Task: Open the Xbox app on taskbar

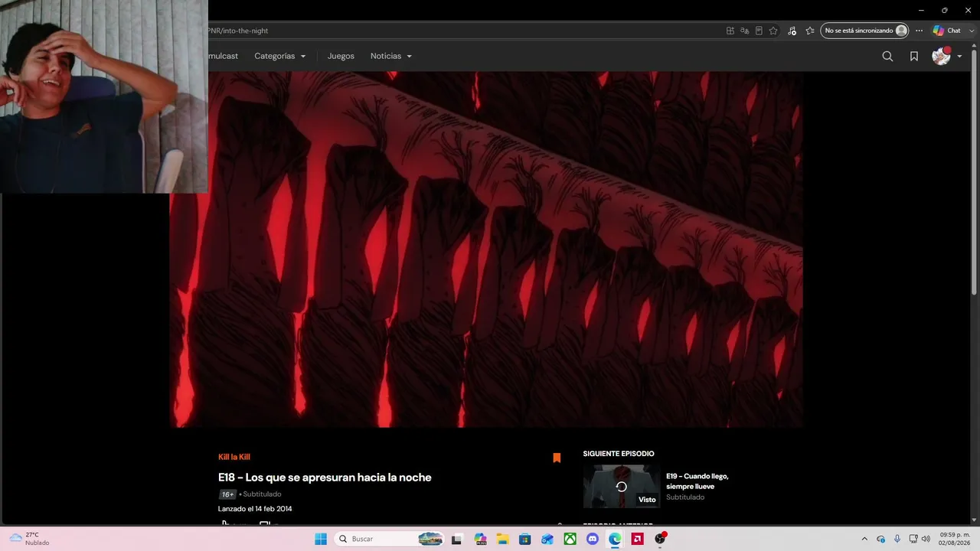Action: click(570, 539)
